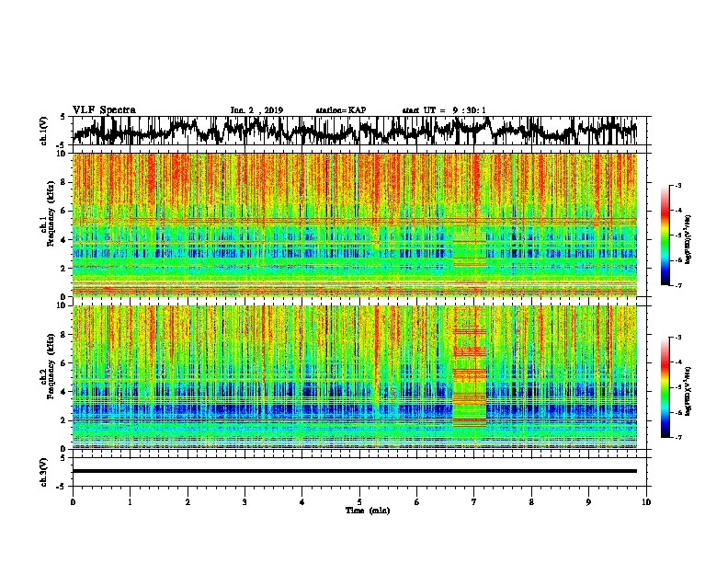Click time axis tick label "4"
728x563 pixels.
pyautogui.click(x=302, y=502)
